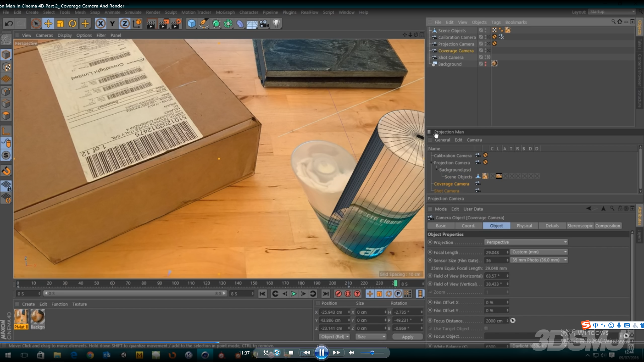Screen dimensions: 644x362
Task: Activate the Move tool in top toolbar
Action: tap(48, 24)
